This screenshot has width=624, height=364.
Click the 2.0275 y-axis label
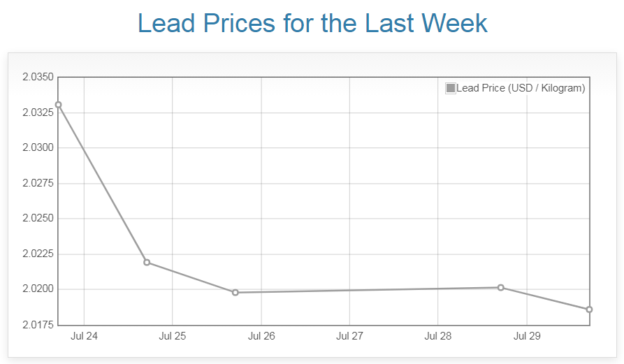click(38, 183)
